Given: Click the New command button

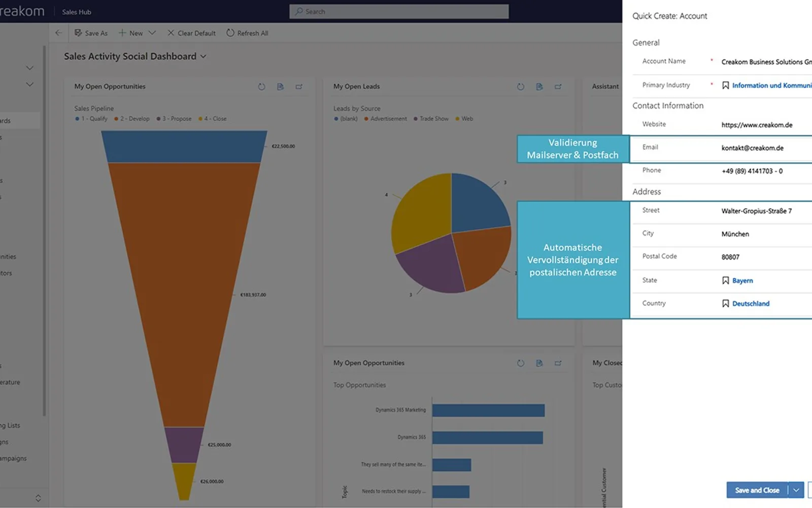Looking at the screenshot, I should (130, 33).
